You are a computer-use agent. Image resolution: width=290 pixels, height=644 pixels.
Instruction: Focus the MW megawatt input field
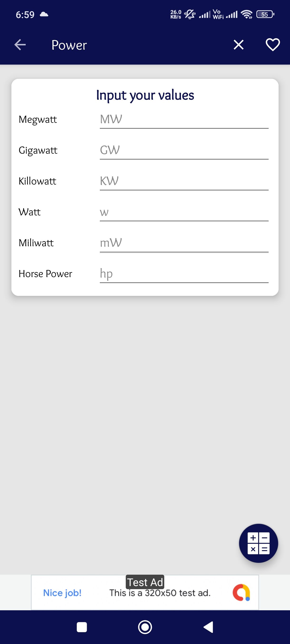point(184,120)
